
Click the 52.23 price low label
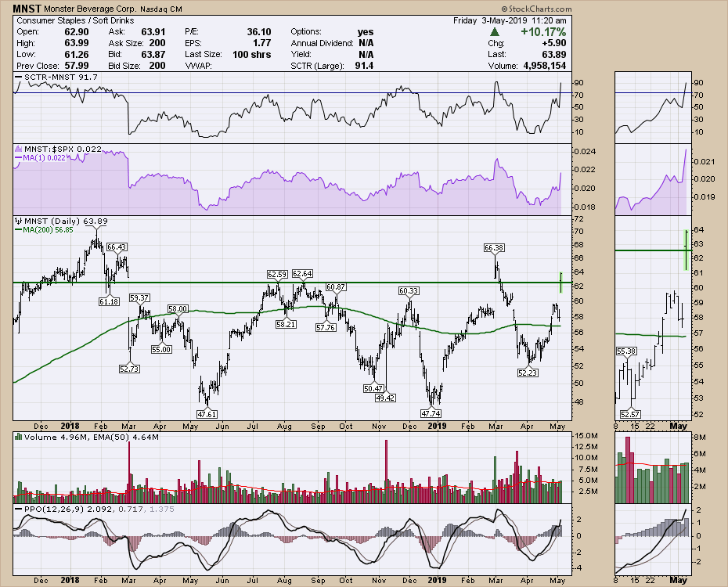click(528, 373)
